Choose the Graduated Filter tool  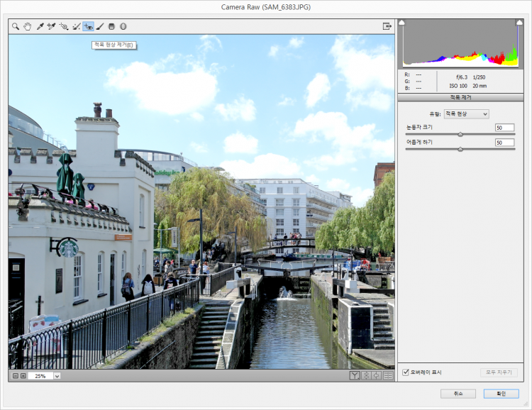click(x=111, y=26)
